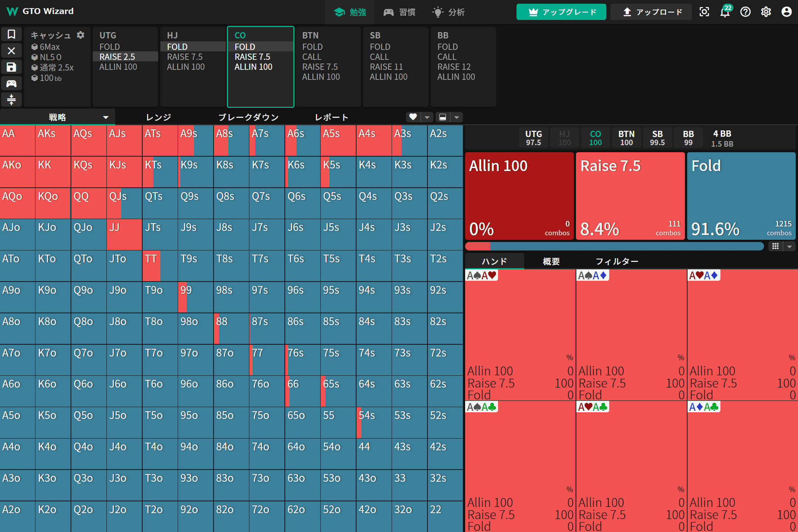Click the save floppy disk icon
The image size is (798, 532).
11,67
